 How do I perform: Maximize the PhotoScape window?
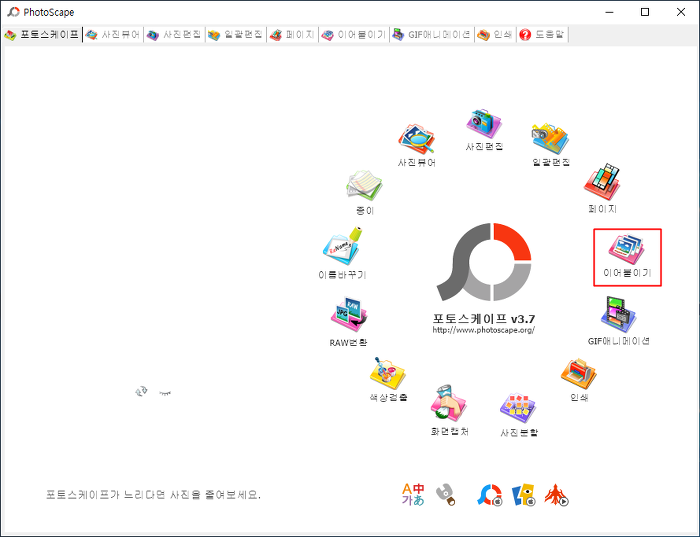tap(645, 12)
